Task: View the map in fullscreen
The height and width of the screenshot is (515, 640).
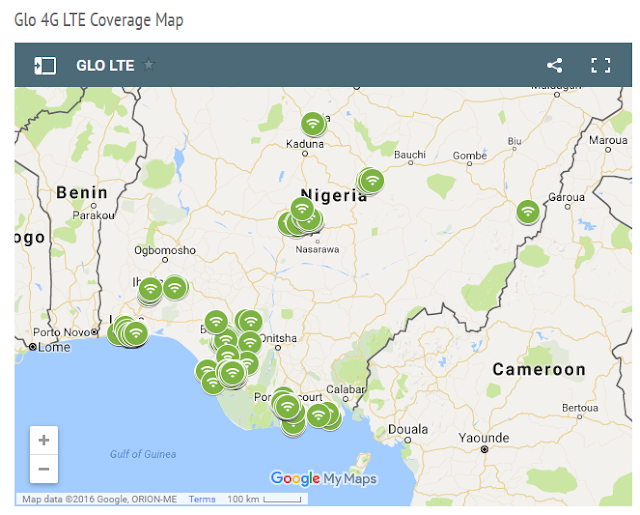Action: tap(600, 66)
